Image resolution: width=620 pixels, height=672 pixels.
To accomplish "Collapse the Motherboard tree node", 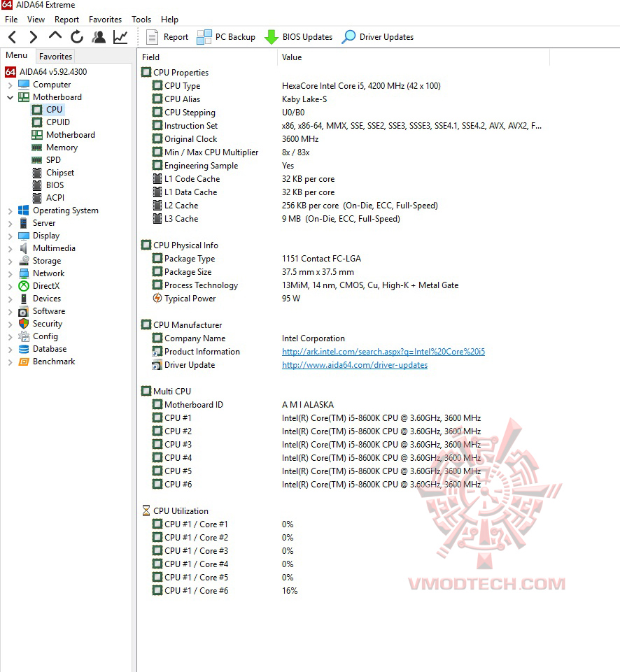I will click(10, 97).
